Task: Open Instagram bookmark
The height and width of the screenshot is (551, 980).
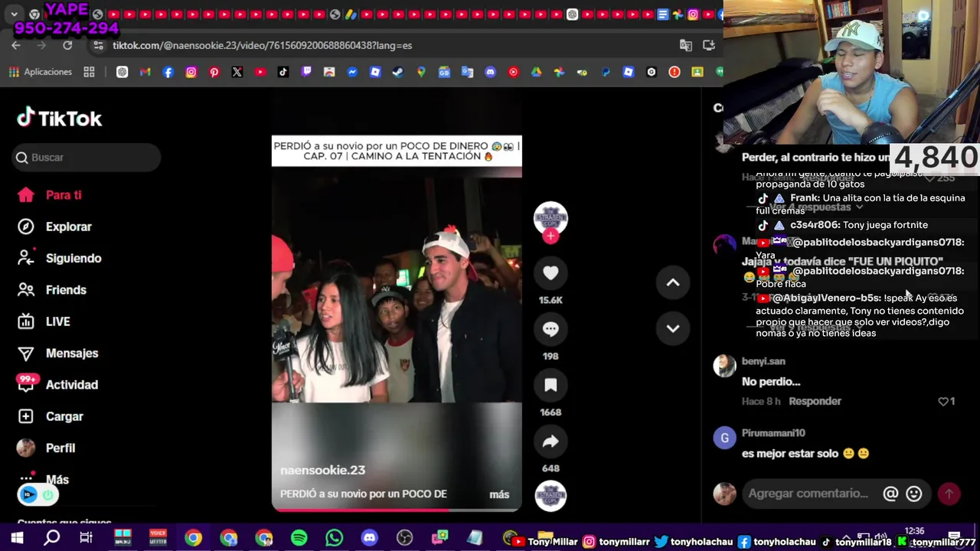Action: (191, 72)
